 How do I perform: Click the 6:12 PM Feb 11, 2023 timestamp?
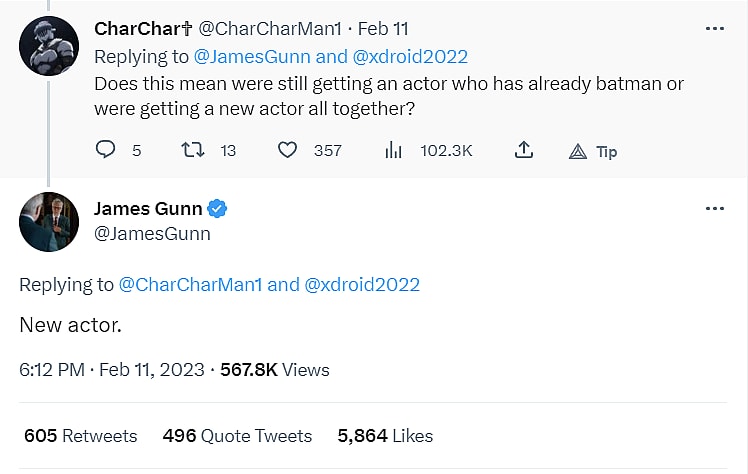112,370
